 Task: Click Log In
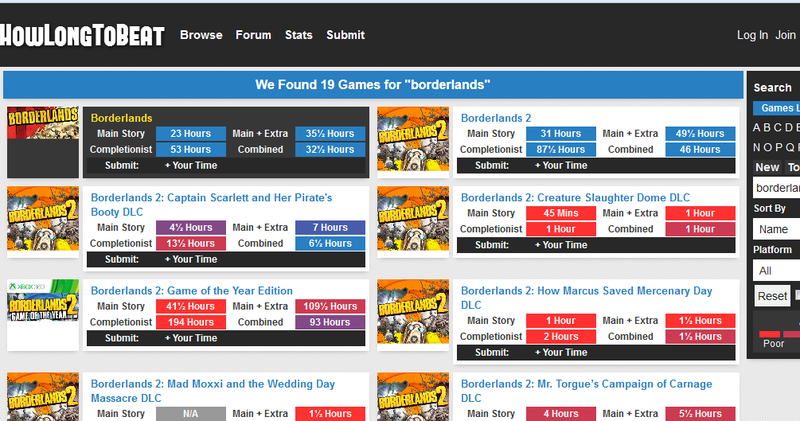pyautogui.click(x=752, y=35)
